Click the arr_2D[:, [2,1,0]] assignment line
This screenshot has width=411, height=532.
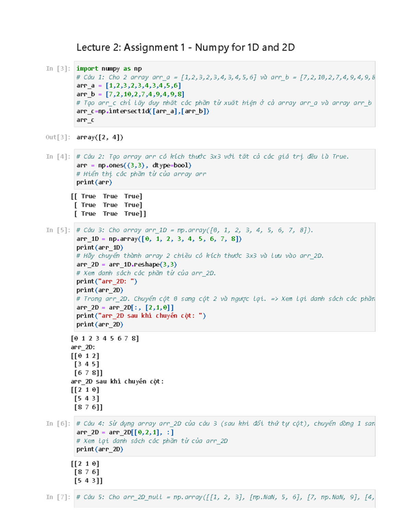coord(125,307)
